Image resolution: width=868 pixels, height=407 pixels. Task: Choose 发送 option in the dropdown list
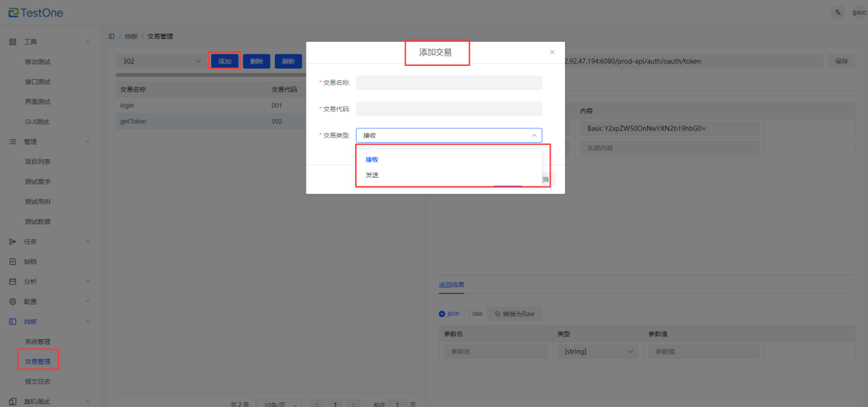tap(372, 175)
